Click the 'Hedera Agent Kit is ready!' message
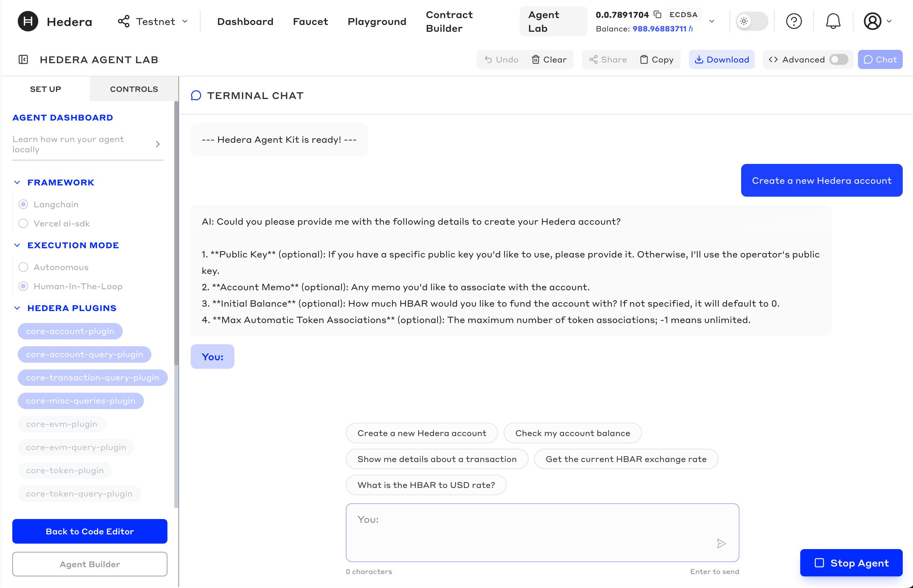The width and height of the screenshot is (913, 588). click(279, 140)
